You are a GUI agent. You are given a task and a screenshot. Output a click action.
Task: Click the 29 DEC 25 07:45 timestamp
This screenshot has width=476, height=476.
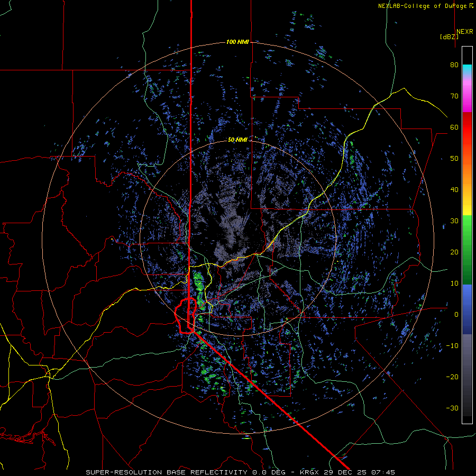coord(360,472)
